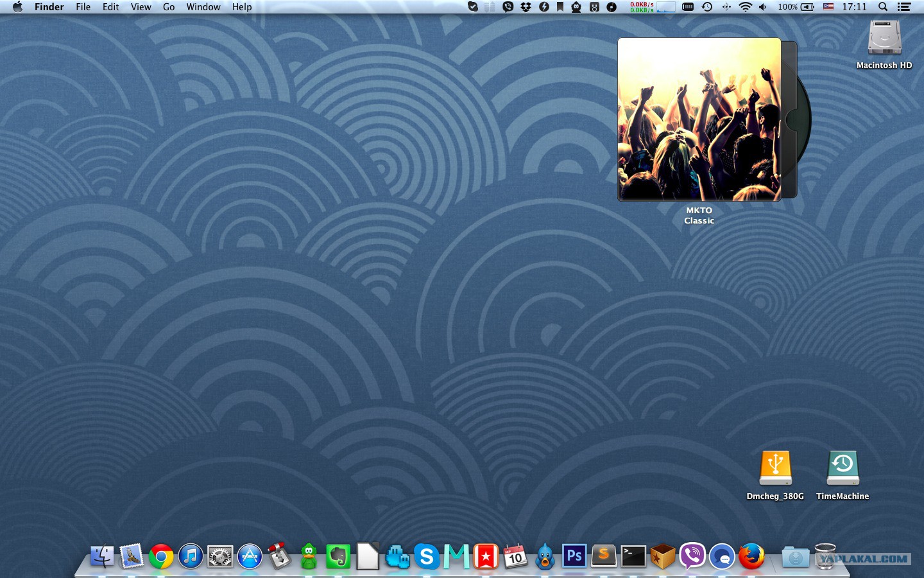
Task: Launch Skype from the dock
Action: pyautogui.click(x=427, y=556)
